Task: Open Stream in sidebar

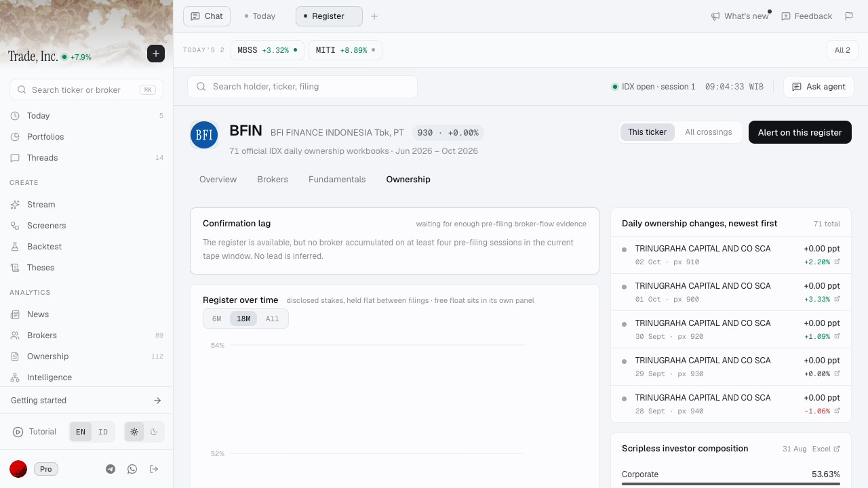Action: click(86, 205)
